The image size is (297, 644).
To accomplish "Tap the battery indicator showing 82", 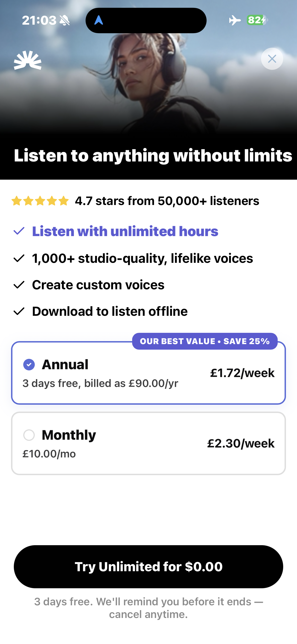I will pos(257,20).
